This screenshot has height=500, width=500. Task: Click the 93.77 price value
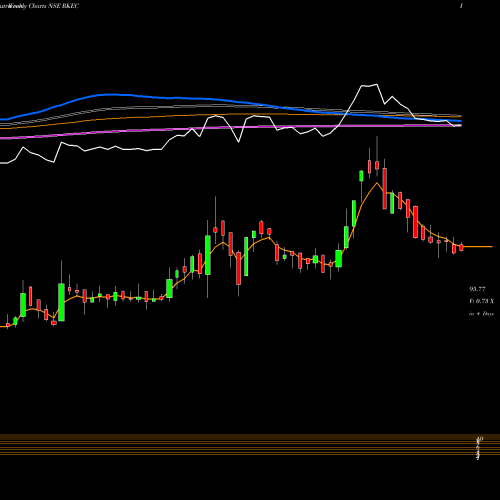tap(477, 289)
